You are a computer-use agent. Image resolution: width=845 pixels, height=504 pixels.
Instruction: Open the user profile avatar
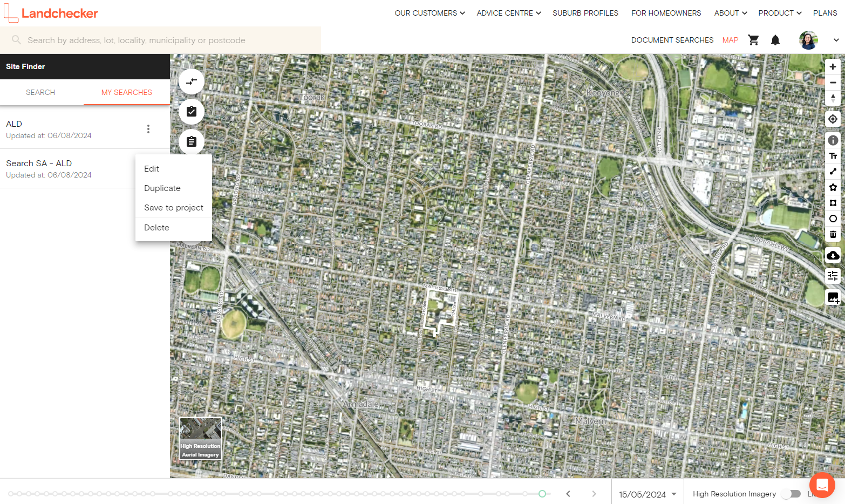(808, 40)
